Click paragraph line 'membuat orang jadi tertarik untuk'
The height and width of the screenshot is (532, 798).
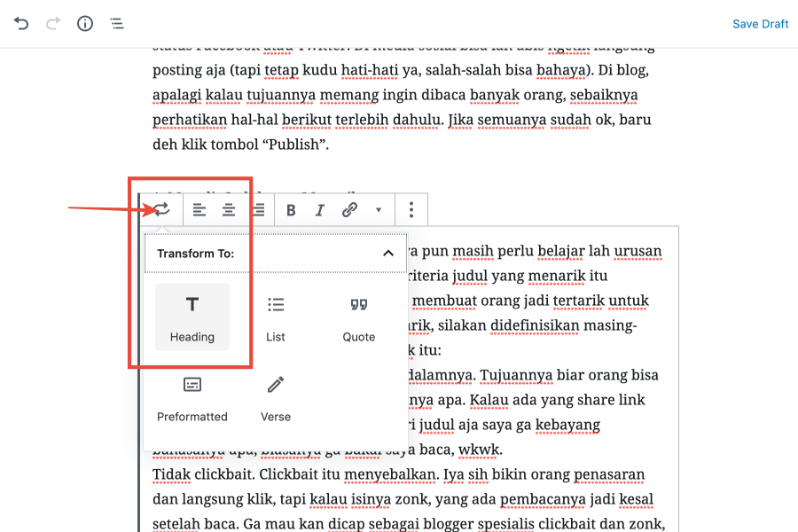(x=530, y=301)
